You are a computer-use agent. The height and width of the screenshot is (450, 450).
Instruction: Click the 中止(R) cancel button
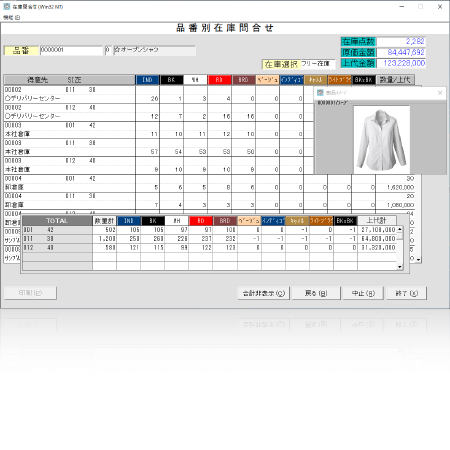point(363,293)
